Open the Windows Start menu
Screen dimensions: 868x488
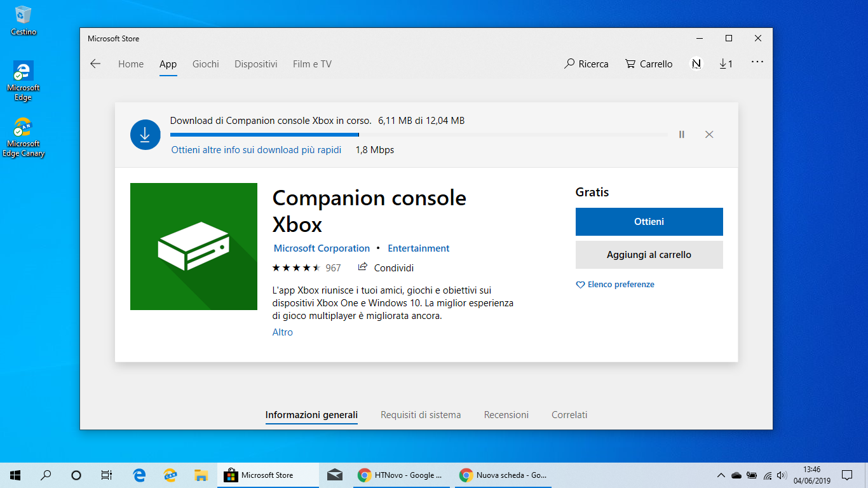[15, 475]
